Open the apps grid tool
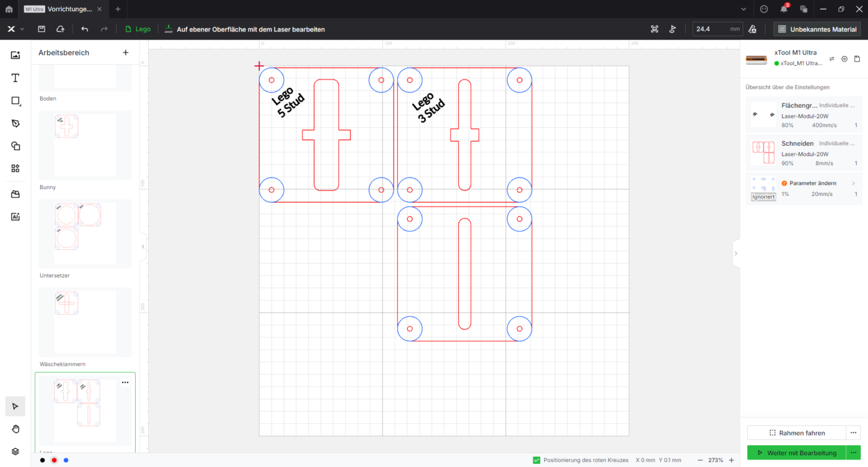The image size is (868, 467). (15, 168)
